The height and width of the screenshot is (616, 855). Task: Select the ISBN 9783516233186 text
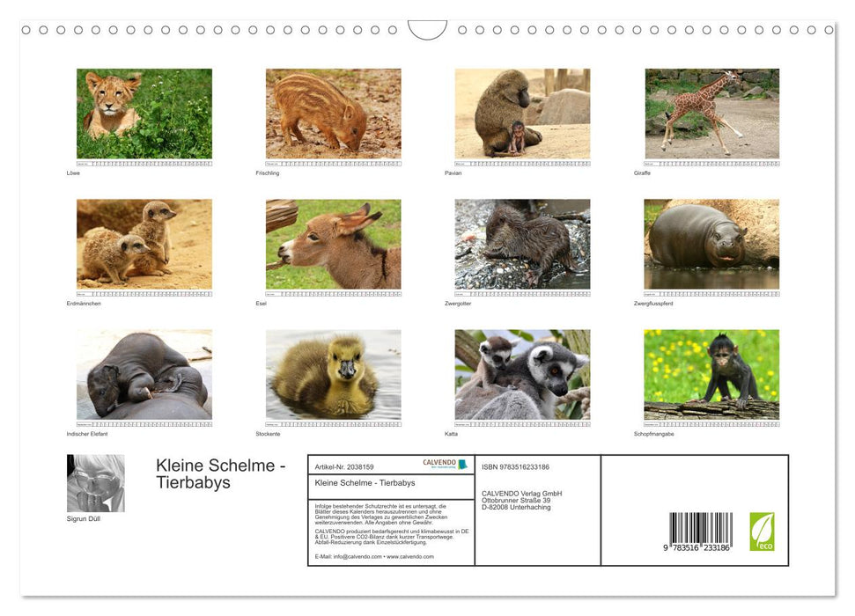515,466
